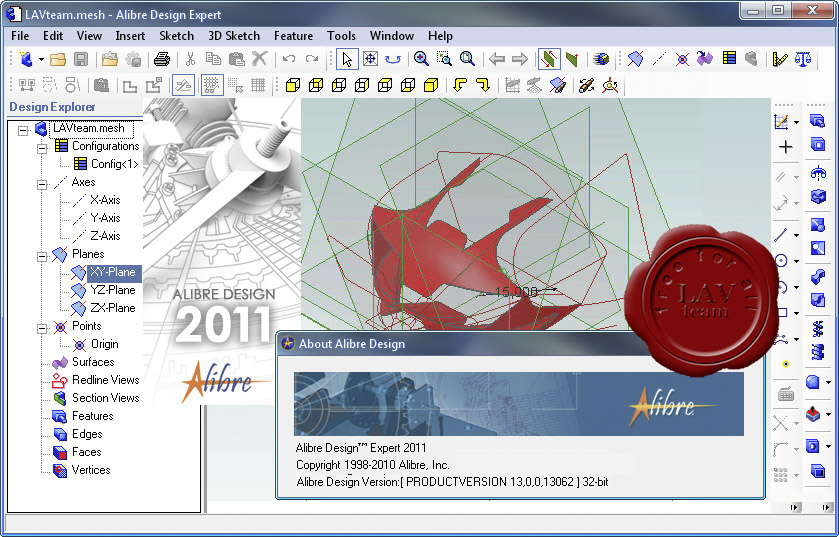Click the Extrude Boss icon in the right toolbar

[x=818, y=121]
